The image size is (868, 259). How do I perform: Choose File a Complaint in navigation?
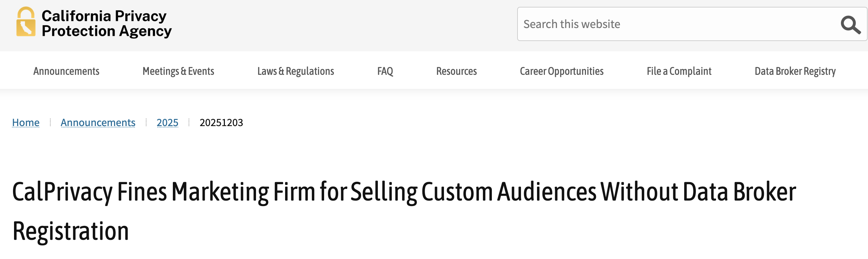(679, 71)
